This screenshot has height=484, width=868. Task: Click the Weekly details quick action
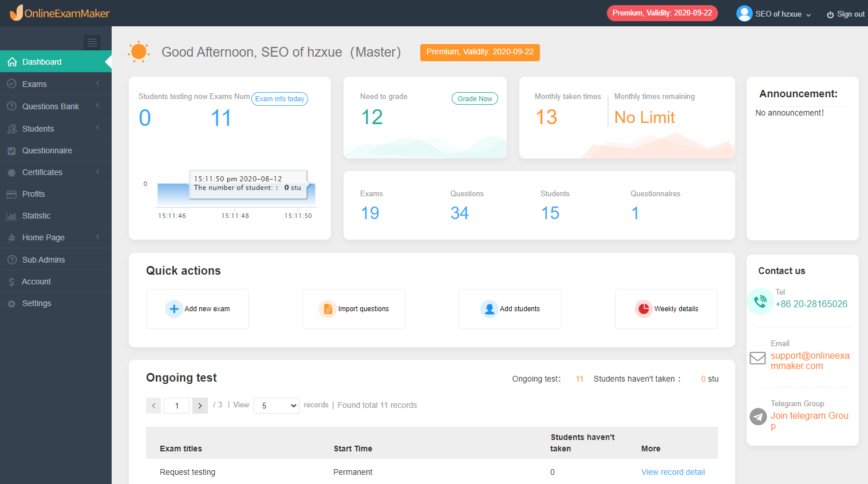tap(666, 309)
